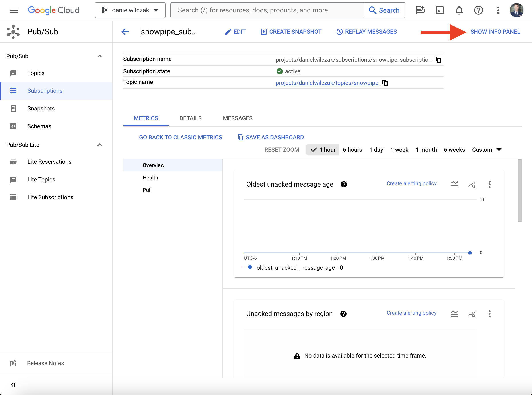Select Health metrics section
This screenshot has height=395, width=532.
pos(173,177)
